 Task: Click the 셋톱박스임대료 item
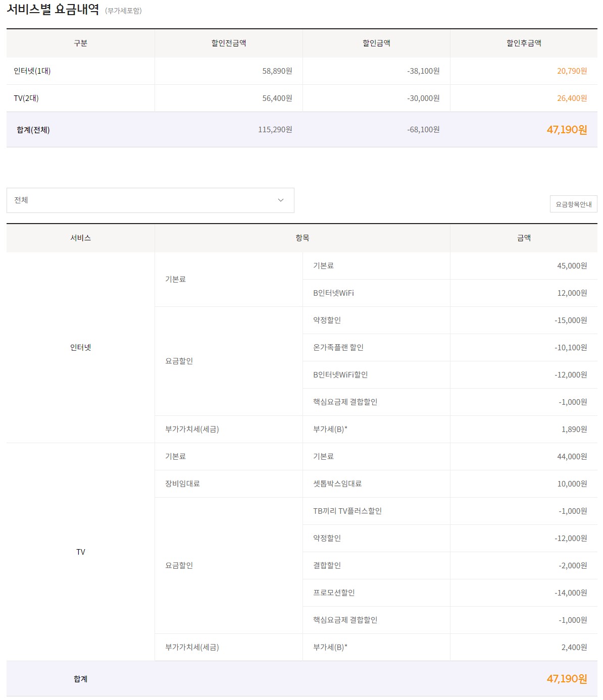pyautogui.click(x=337, y=484)
